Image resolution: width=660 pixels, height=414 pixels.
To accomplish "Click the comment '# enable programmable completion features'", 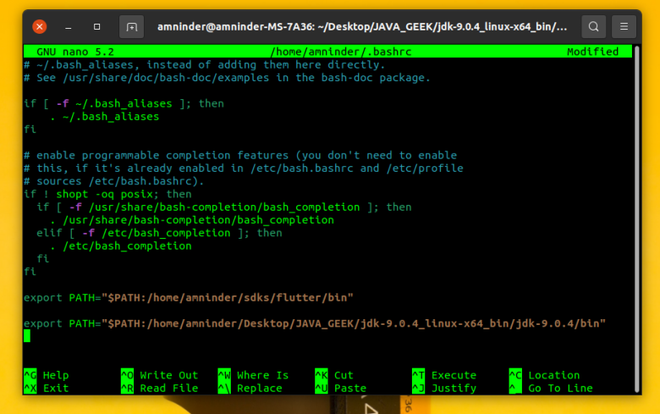I will coord(240,155).
